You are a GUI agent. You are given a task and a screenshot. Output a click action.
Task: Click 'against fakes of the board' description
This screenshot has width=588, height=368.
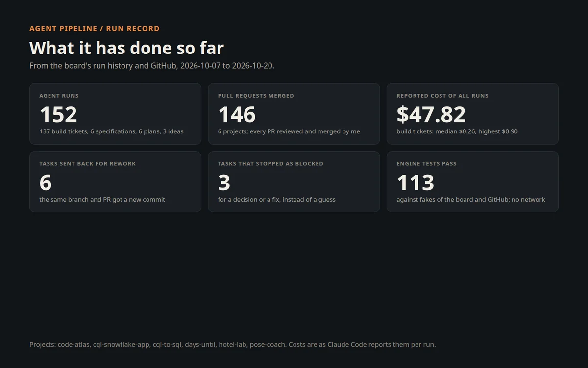(471, 200)
